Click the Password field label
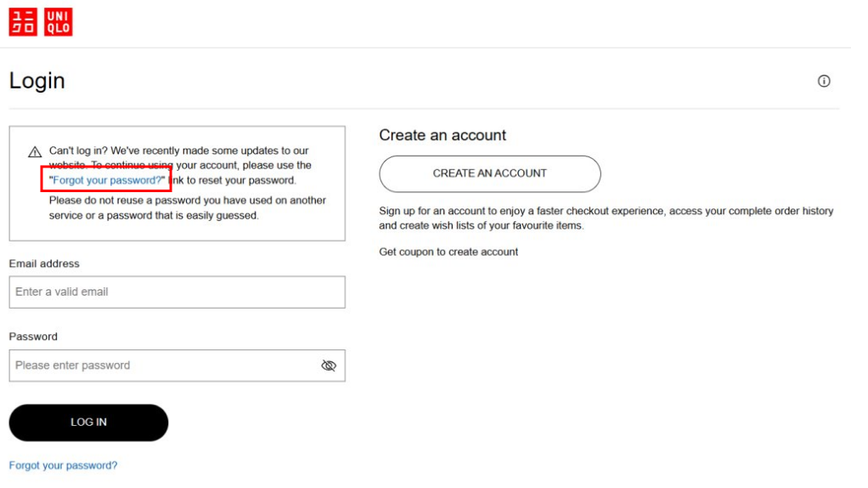This screenshot has width=868, height=488. 33,337
